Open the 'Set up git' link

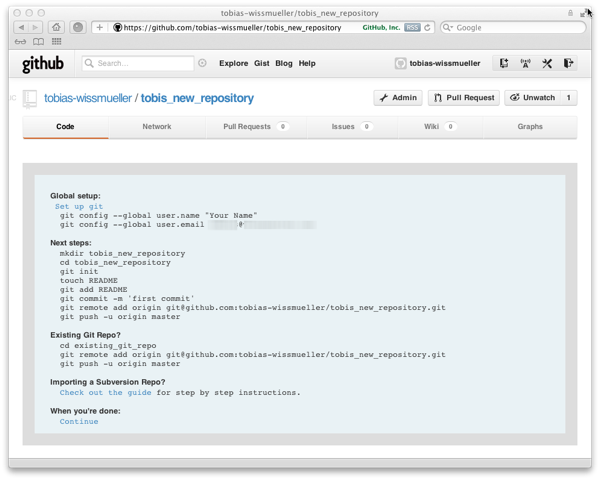(79, 206)
